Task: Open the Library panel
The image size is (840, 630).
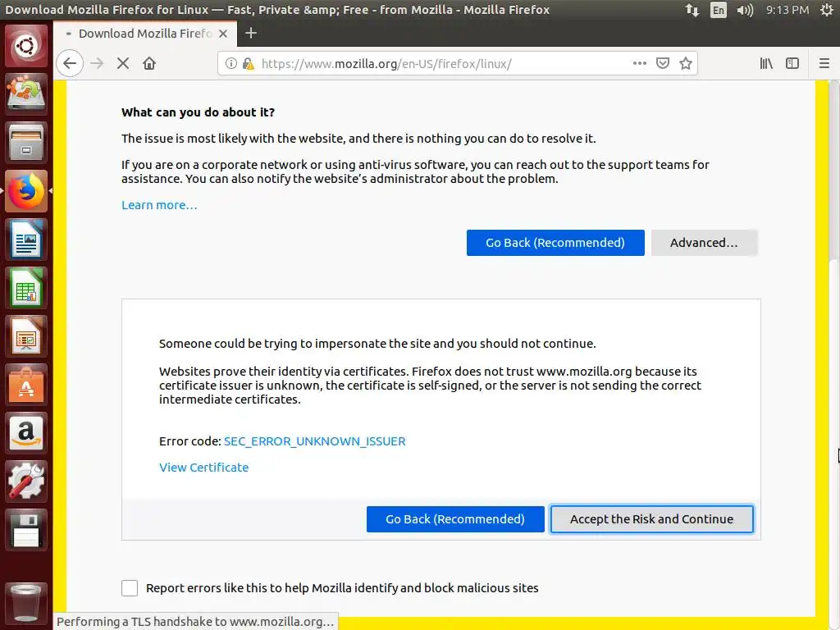Action: [x=766, y=63]
